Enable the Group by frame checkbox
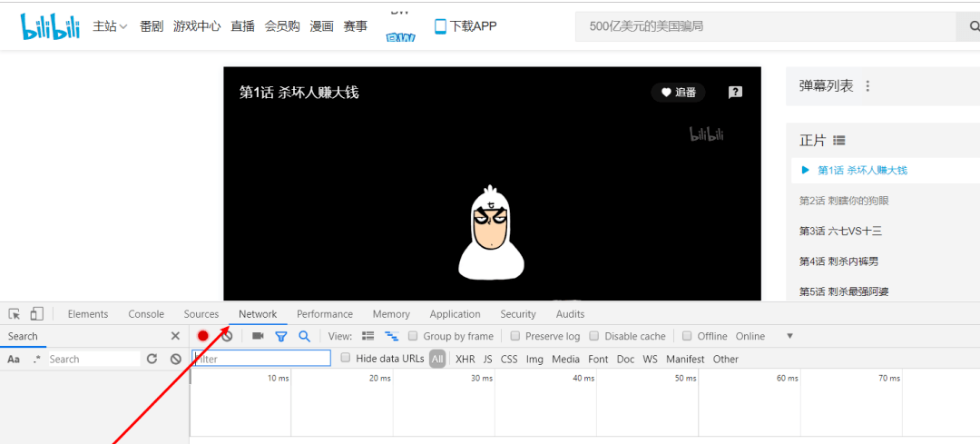 (413, 337)
